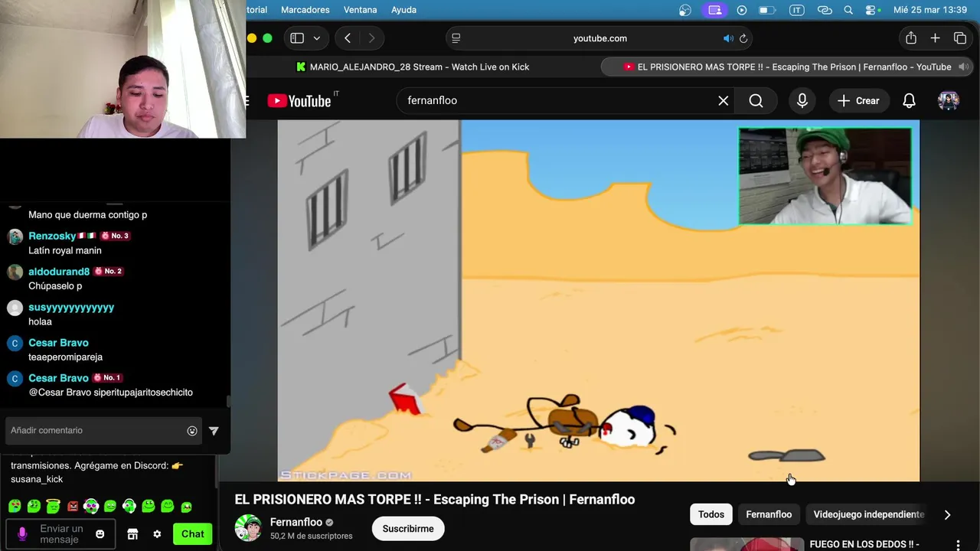The height and width of the screenshot is (551, 980).
Task: Clear the YouTube search text
Action: [723, 100]
